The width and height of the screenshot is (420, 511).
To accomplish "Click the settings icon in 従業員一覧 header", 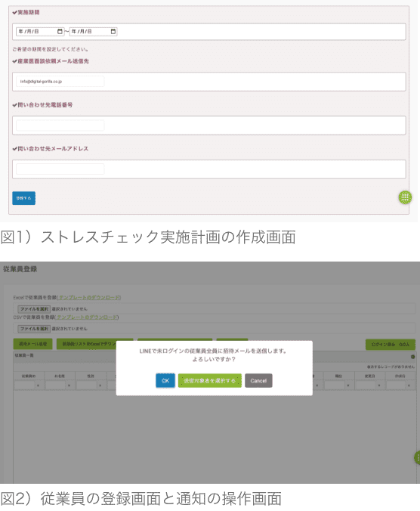I will pyautogui.click(x=413, y=357).
